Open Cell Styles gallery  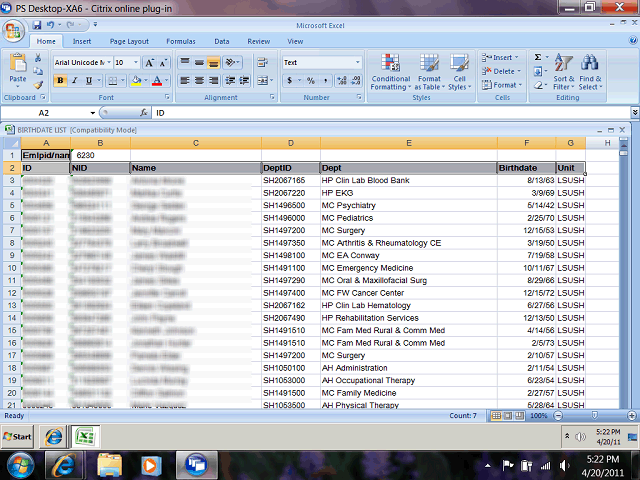coord(459,72)
